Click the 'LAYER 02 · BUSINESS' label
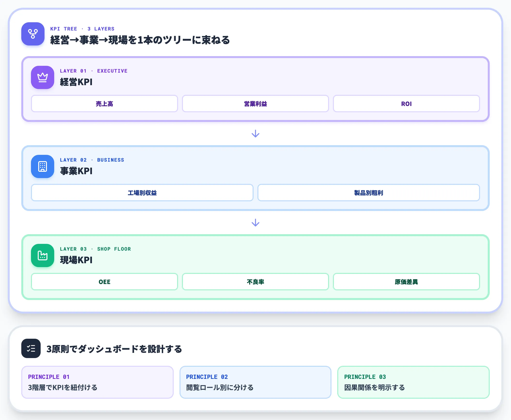This screenshot has width=511, height=420. (x=92, y=160)
